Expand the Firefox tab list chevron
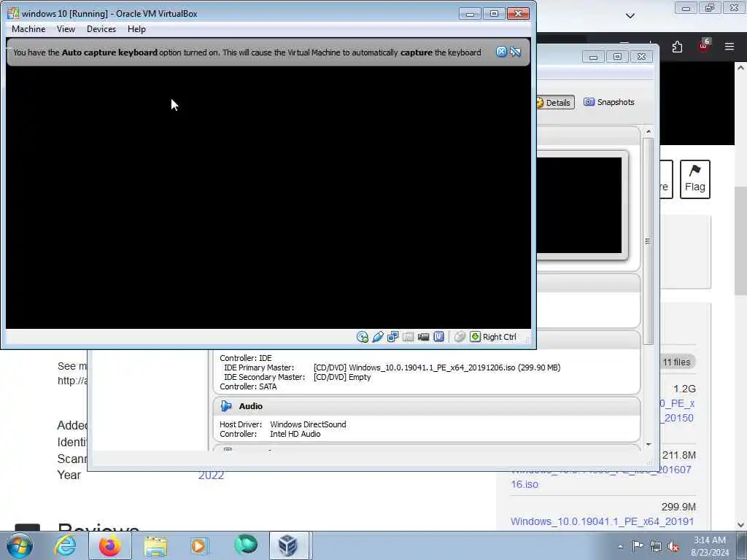Viewport: 747px width, 560px height. click(630, 16)
